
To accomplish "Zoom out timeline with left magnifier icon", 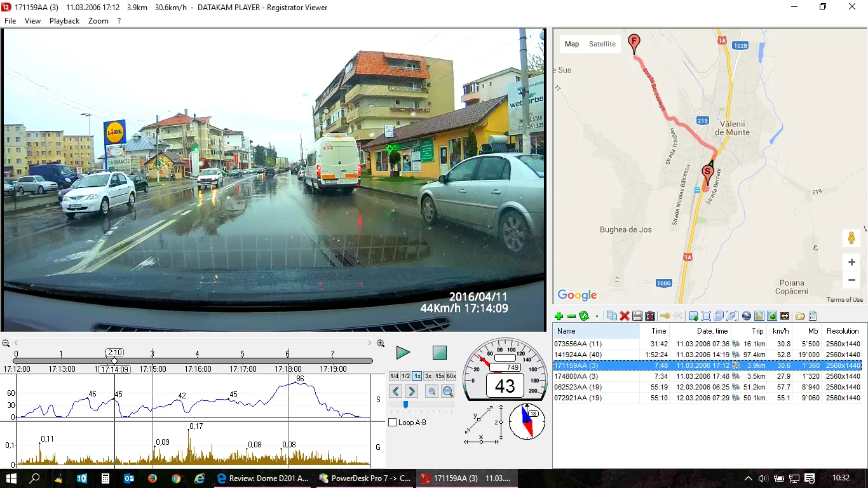I will [6, 343].
